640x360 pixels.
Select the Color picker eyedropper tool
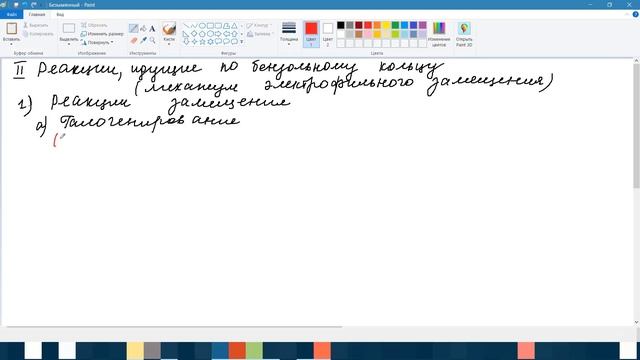click(143, 40)
